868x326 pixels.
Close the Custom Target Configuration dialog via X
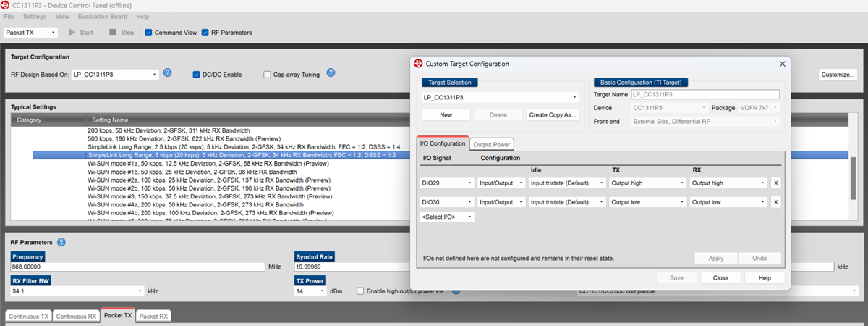pyautogui.click(x=782, y=64)
